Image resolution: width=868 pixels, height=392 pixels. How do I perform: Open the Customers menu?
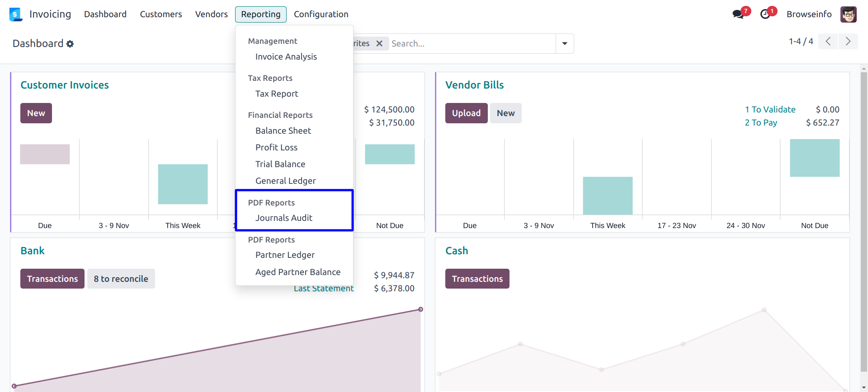click(161, 14)
